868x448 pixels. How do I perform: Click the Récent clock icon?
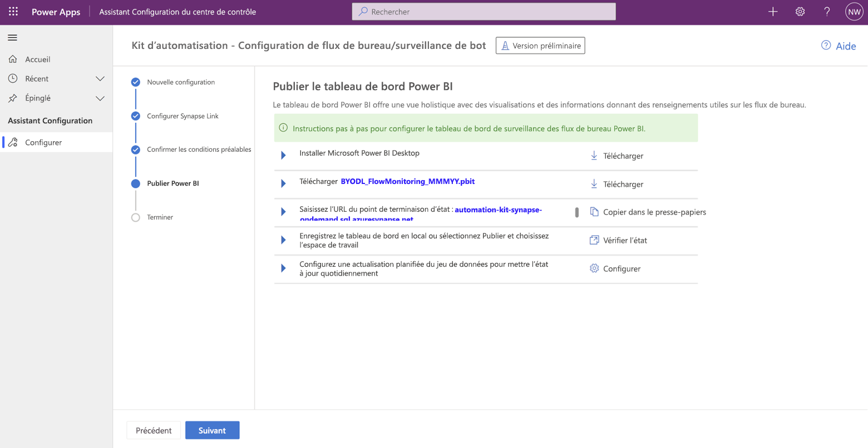click(x=13, y=78)
